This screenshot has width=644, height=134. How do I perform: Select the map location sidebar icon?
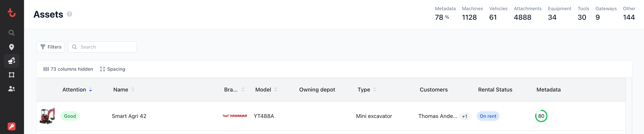pyautogui.click(x=11, y=47)
